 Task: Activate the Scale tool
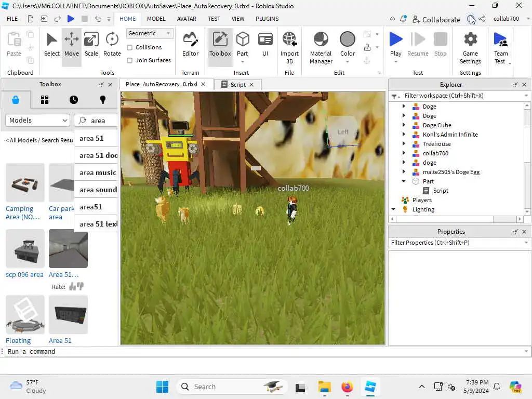click(91, 45)
